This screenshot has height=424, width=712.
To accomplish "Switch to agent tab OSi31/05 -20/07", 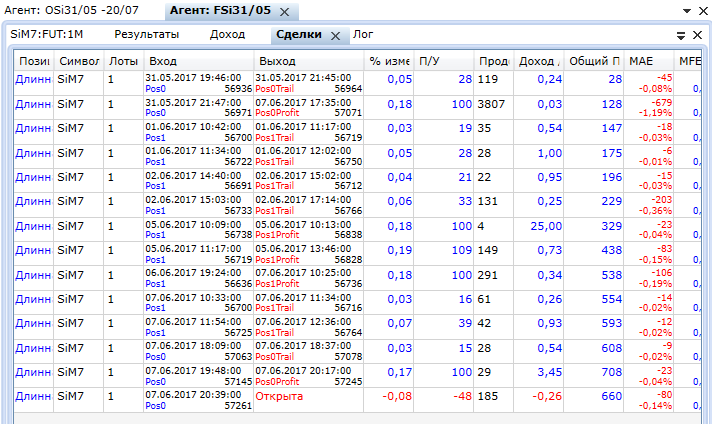I will (x=71, y=10).
